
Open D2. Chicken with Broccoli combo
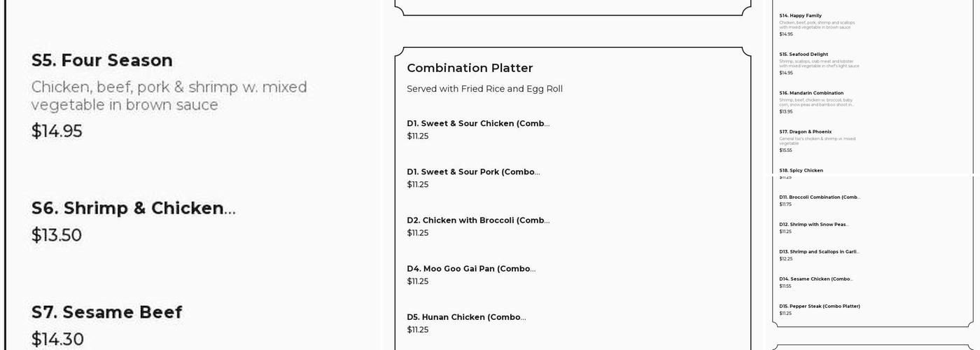click(x=478, y=220)
